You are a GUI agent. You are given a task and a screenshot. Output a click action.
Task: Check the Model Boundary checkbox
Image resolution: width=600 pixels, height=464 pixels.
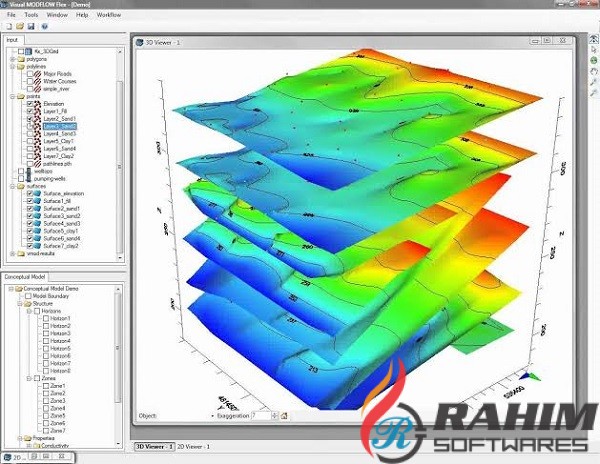coord(28,296)
